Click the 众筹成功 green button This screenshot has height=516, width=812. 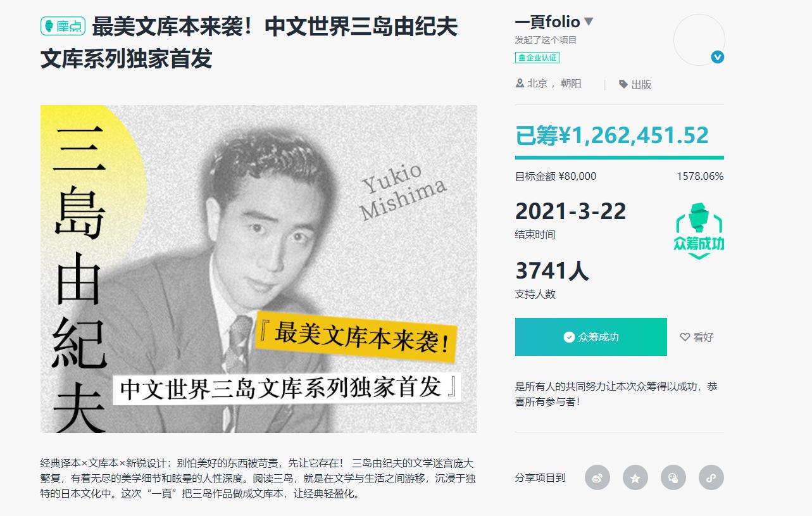click(591, 337)
